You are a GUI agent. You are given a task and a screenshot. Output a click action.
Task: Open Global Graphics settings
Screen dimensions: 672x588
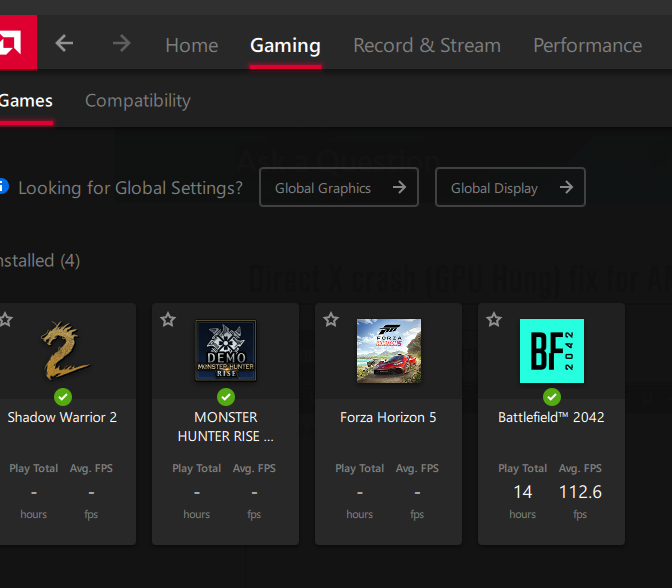click(339, 187)
